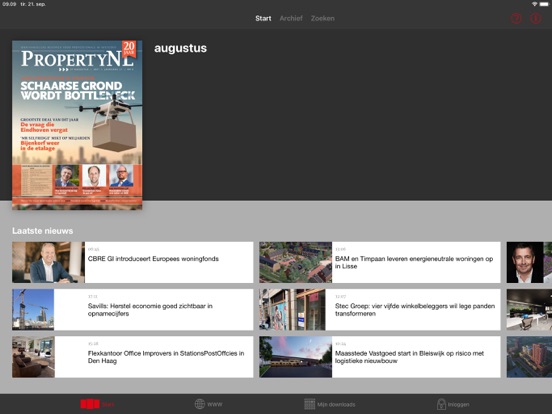Tap the cut-off office interior photo at right
This screenshot has width=552, height=414.
pos(529,310)
